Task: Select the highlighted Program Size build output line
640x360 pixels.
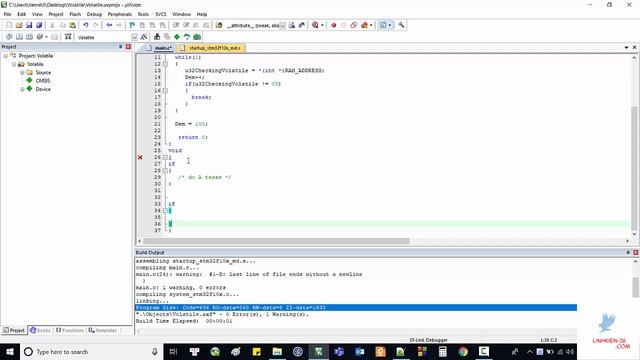Action: pyautogui.click(x=356, y=307)
